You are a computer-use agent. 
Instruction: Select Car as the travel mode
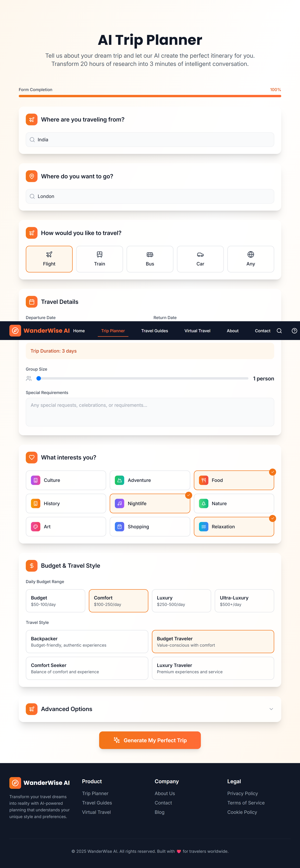[200, 259]
